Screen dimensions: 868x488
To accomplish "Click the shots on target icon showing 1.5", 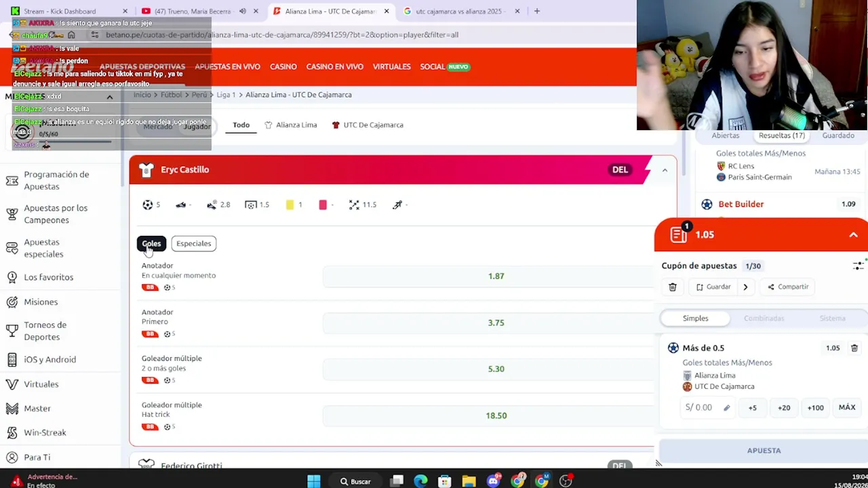I will [x=251, y=205].
